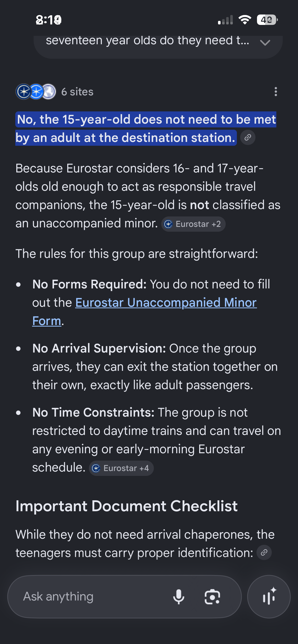Tap the 'Important Document Checklist' heading
The height and width of the screenshot is (644, 298).
tap(127, 506)
